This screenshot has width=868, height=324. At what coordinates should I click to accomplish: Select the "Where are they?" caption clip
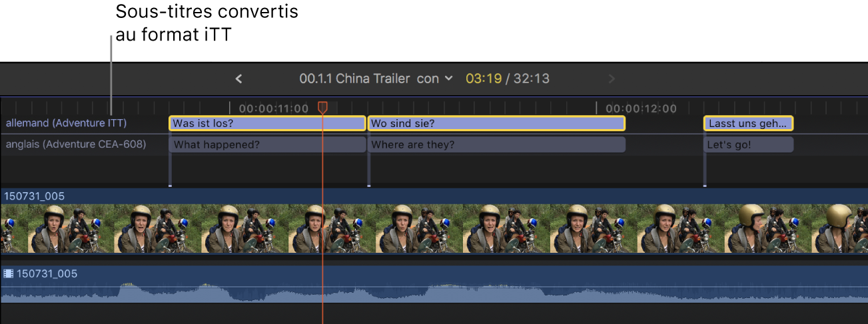496,144
